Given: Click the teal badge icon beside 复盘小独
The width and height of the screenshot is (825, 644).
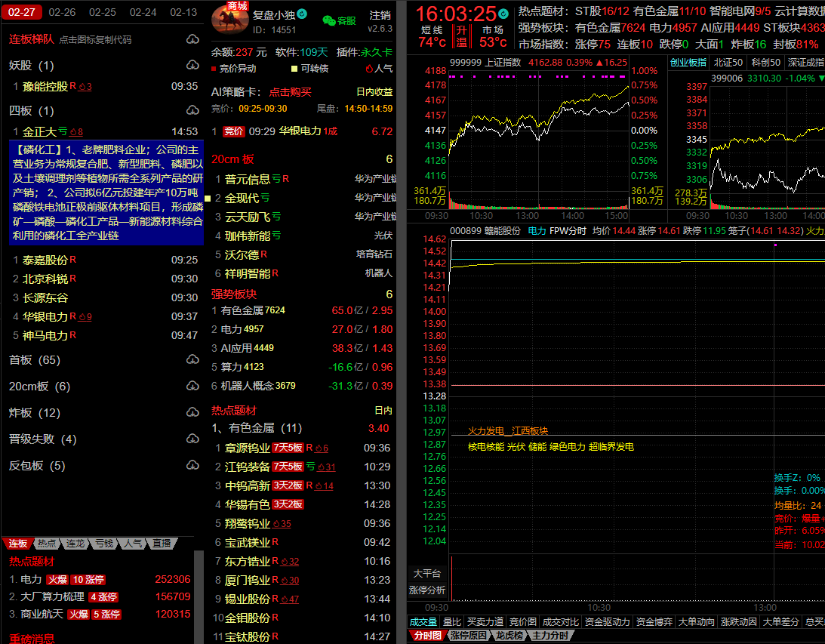Looking at the screenshot, I should pyautogui.click(x=302, y=14).
